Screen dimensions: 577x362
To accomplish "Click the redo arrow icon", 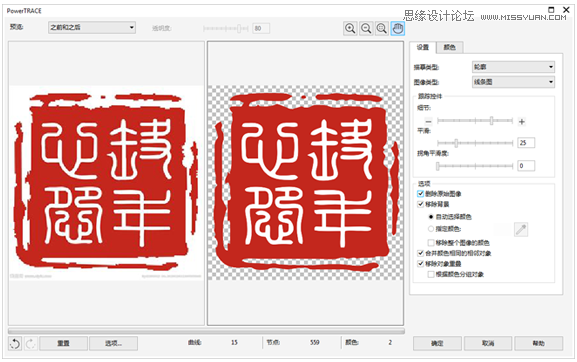I will click(x=31, y=344).
